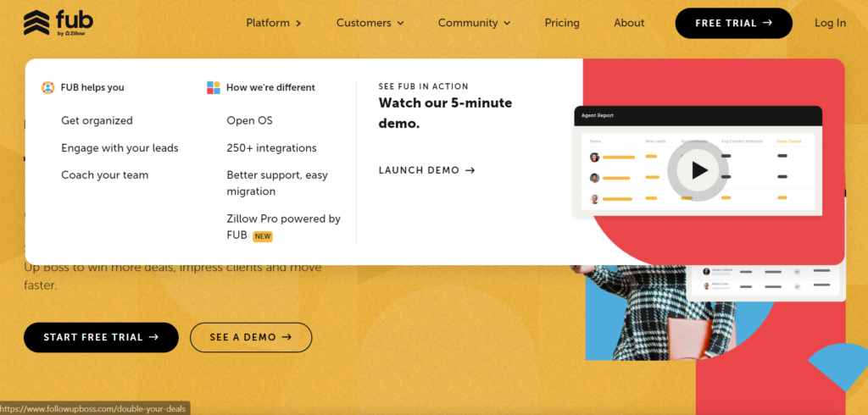The height and width of the screenshot is (415, 868).
Task: Click the fub by Zillow logo
Action: [x=58, y=23]
